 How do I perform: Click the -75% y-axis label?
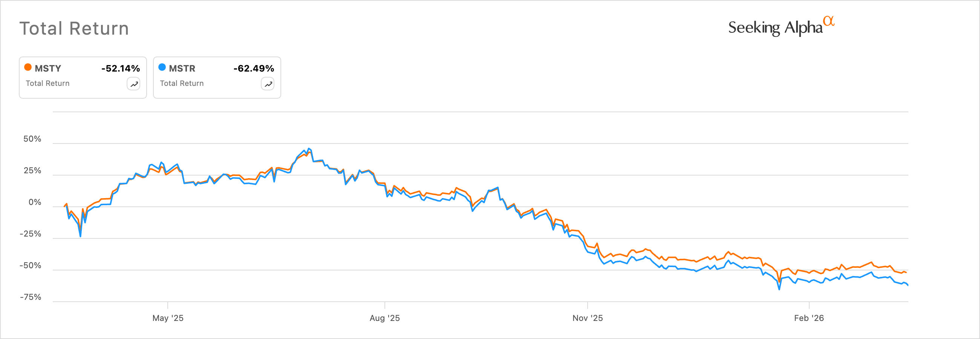coord(31,297)
